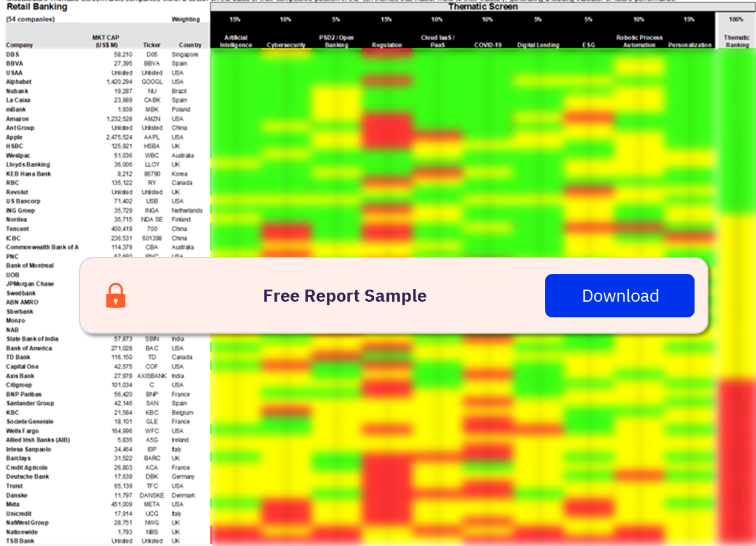756x546 pixels.
Task: Click the mBank company name
Action: pos(16,109)
